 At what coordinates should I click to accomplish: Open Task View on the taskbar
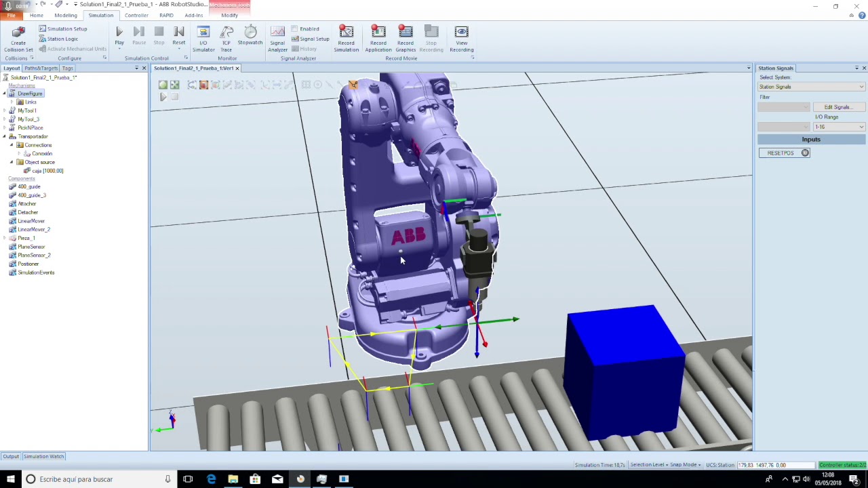(x=188, y=479)
